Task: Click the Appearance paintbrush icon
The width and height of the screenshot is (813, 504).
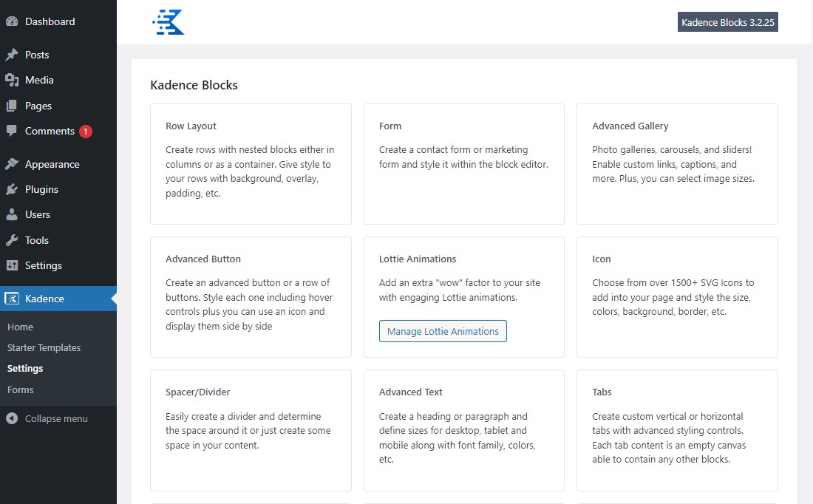Action: click(x=12, y=164)
